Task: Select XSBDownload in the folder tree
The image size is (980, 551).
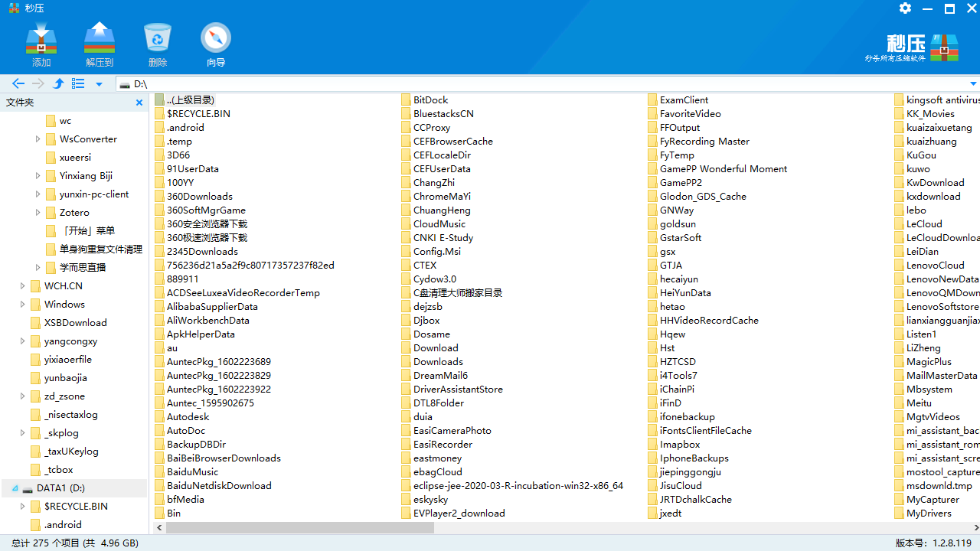Action: [75, 323]
